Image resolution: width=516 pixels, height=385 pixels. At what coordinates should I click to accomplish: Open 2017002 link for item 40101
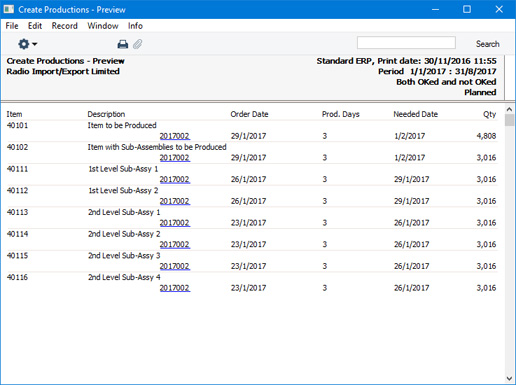(x=175, y=136)
